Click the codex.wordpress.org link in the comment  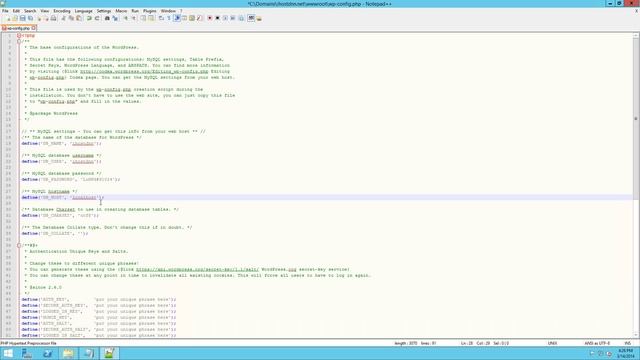click(144, 71)
